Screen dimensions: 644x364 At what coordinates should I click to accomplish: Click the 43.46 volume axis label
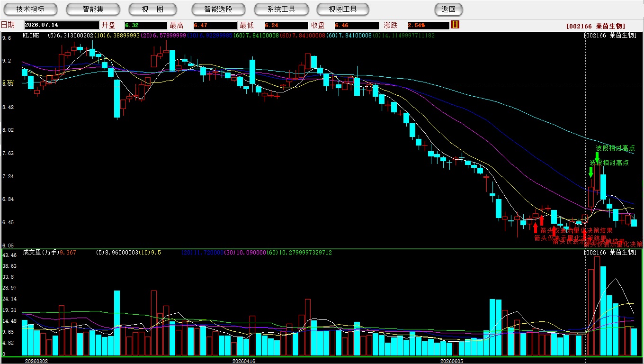pyautogui.click(x=9, y=255)
